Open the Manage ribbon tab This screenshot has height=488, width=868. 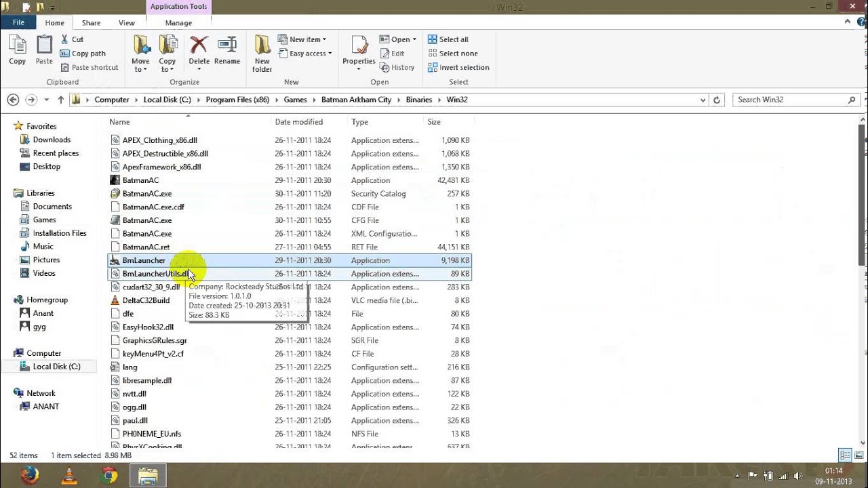pyautogui.click(x=178, y=22)
